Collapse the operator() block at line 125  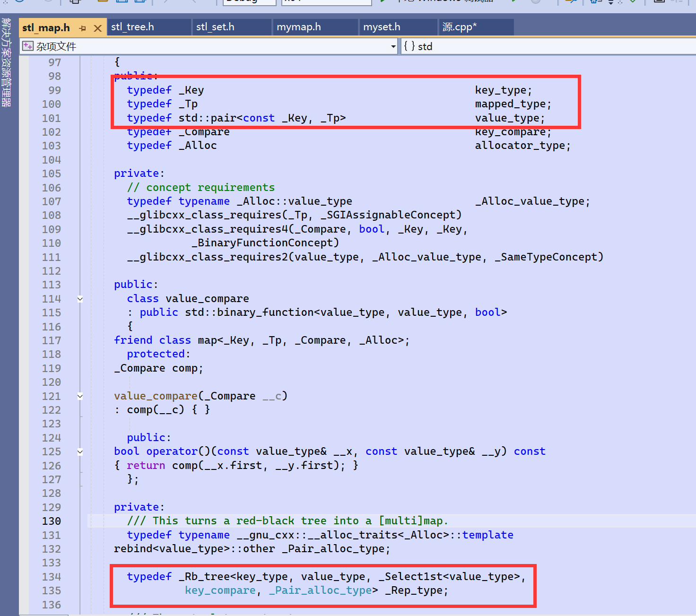[x=80, y=452]
